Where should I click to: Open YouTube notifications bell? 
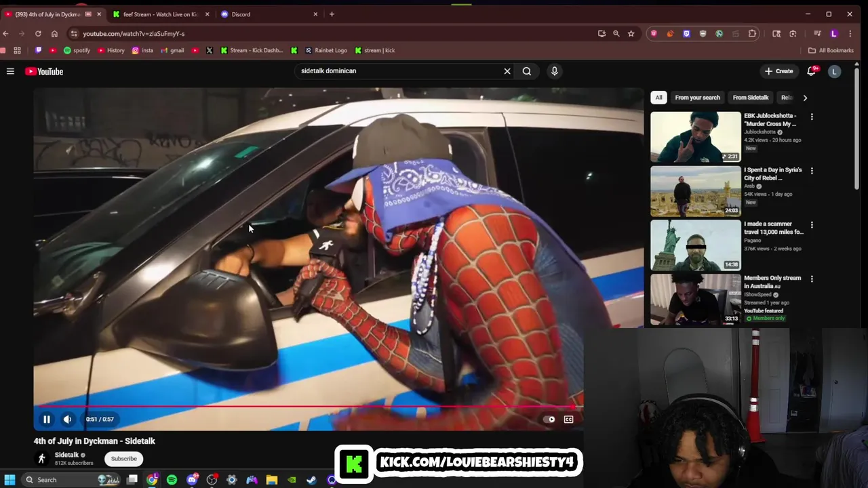tap(811, 71)
